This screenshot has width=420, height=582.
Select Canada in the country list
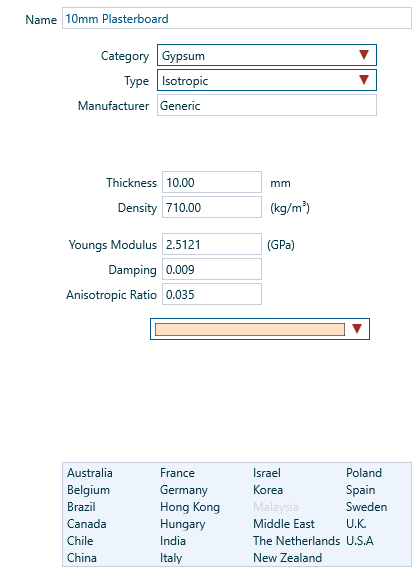point(87,524)
